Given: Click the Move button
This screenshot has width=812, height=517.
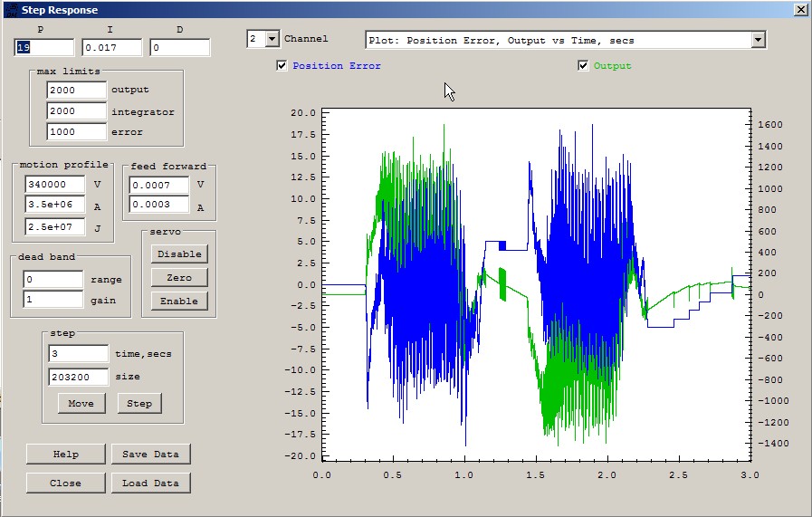Looking at the screenshot, I should 81,403.
